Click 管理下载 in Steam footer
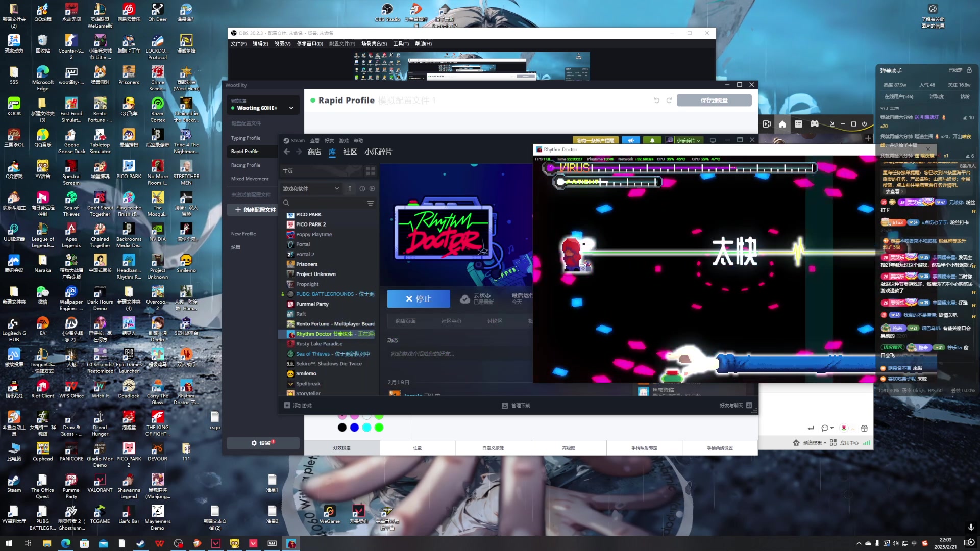 (x=516, y=406)
